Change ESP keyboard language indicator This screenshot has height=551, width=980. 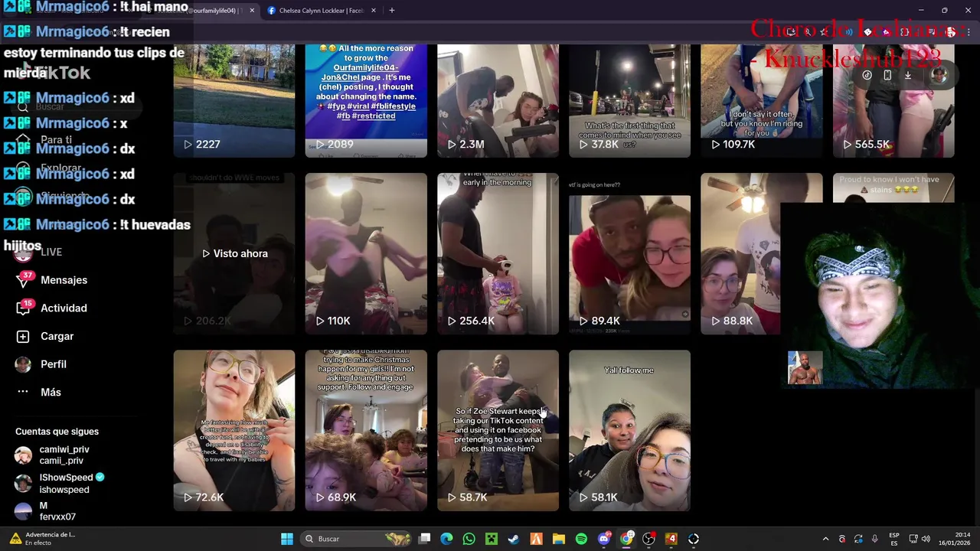[x=894, y=539]
